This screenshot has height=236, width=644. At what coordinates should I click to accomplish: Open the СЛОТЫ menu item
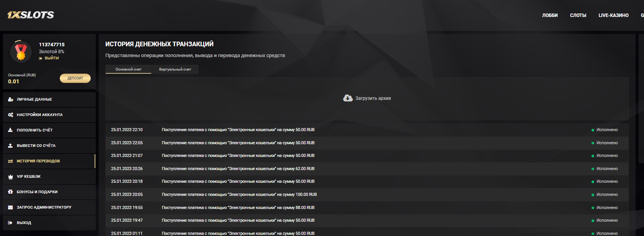578,15
